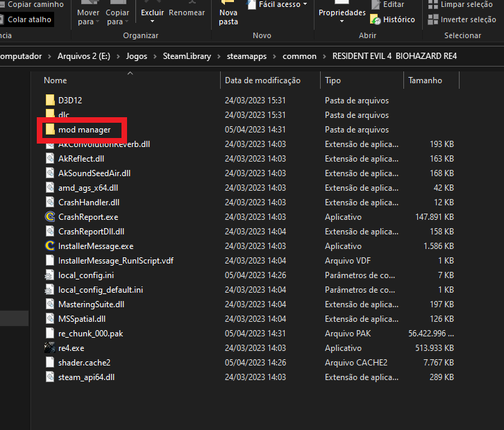
Task: Click the Inverter seleção grid icon
Action: click(432, 19)
